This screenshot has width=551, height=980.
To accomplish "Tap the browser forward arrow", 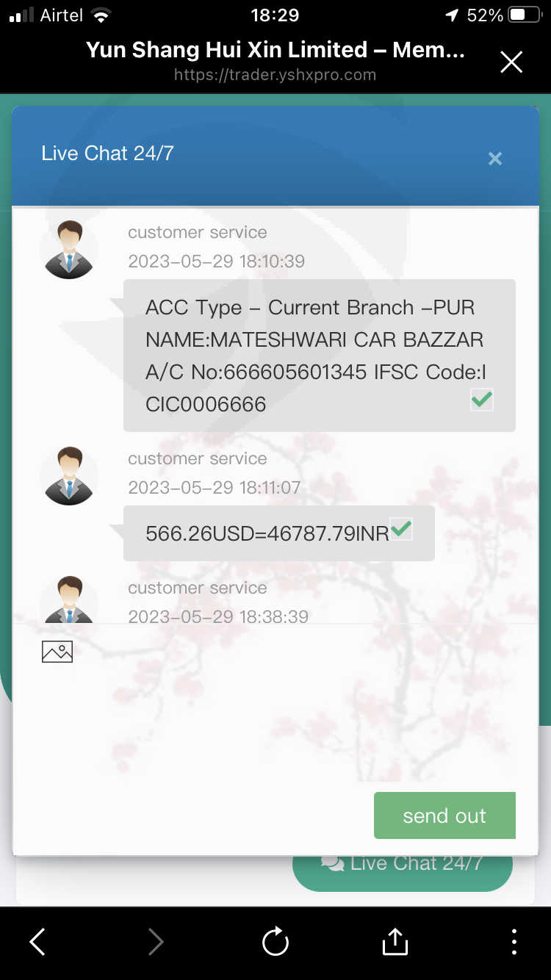I will (156, 941).
